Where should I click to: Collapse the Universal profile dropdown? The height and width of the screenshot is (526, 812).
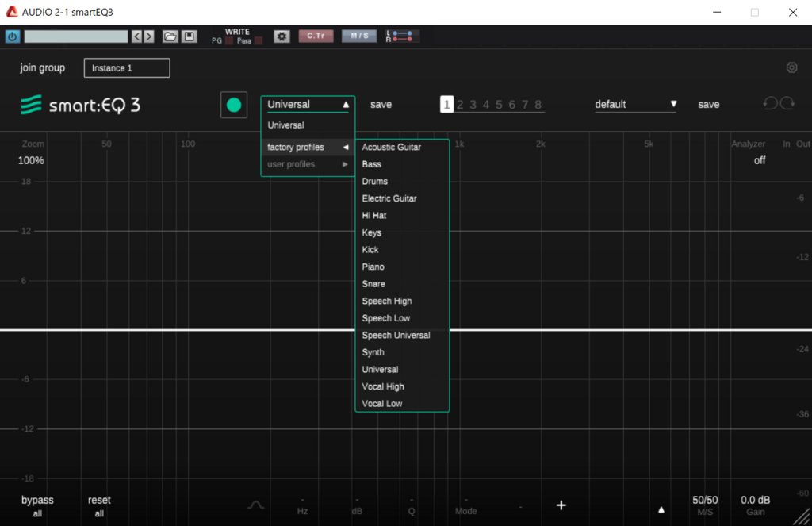(308, 104)
